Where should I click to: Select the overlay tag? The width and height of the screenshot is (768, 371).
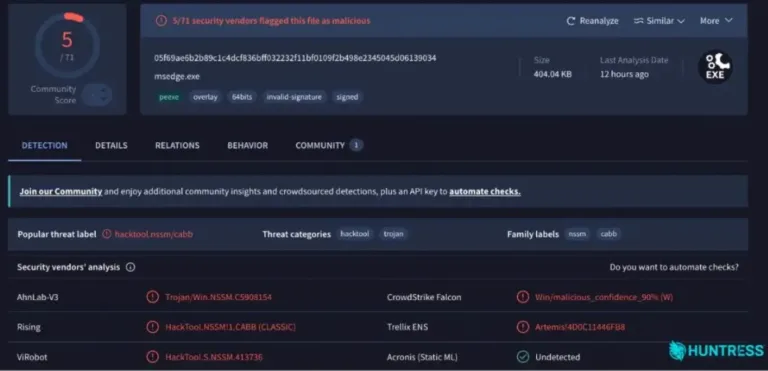point(205,97)
